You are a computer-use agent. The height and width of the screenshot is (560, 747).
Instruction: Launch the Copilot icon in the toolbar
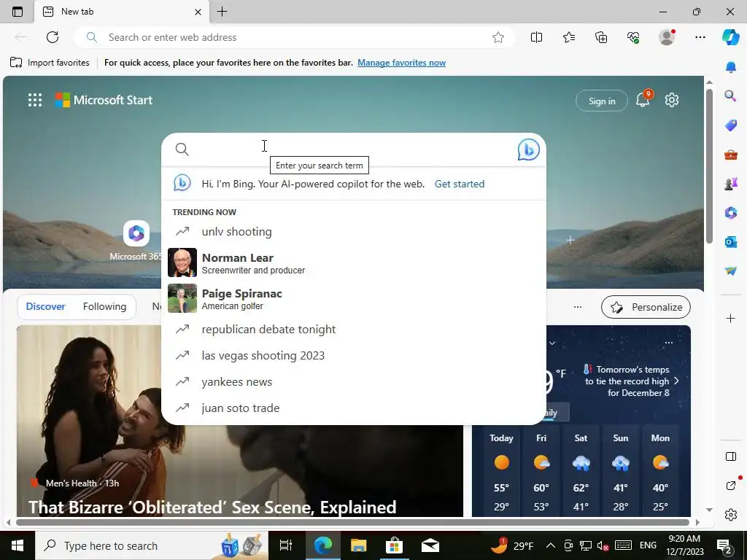pyautogui.click(x=731, y=37)
